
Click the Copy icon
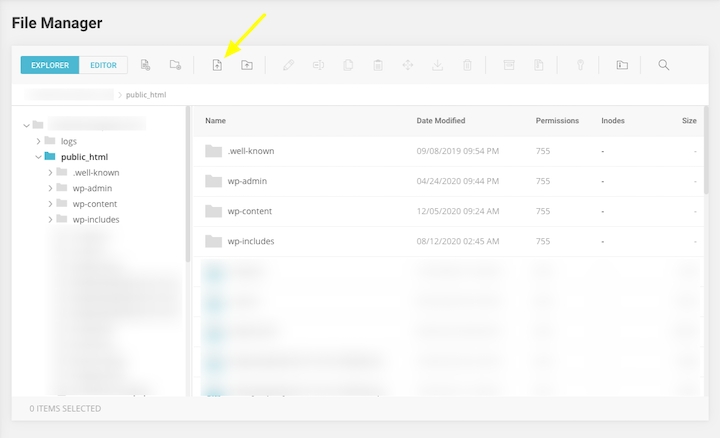pyautogui.click(x=348, y=65)
